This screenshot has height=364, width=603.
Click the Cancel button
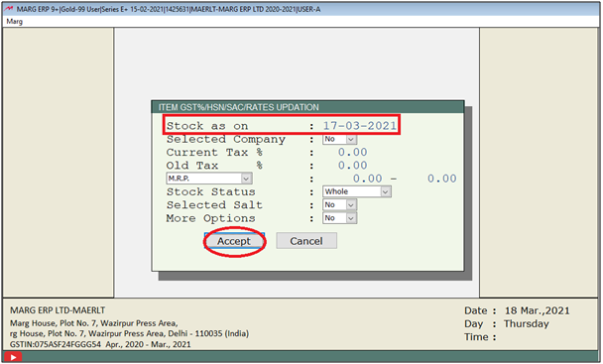coord(306,241)
